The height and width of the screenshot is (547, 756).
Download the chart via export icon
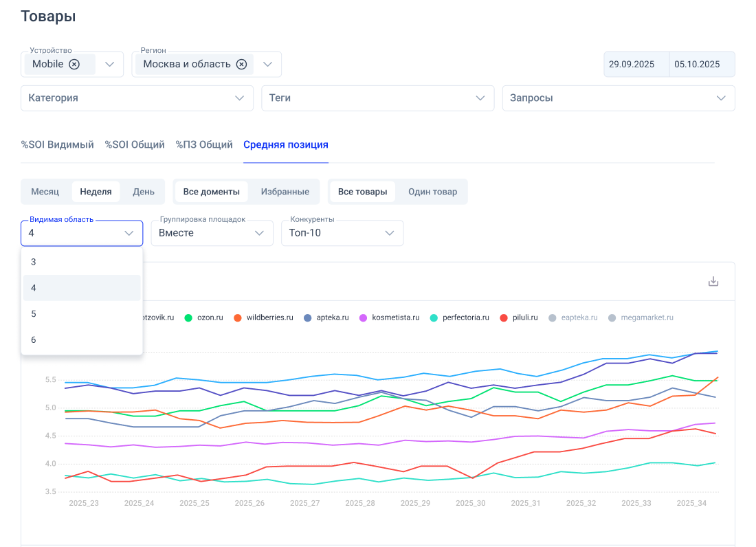coord(713,281)
